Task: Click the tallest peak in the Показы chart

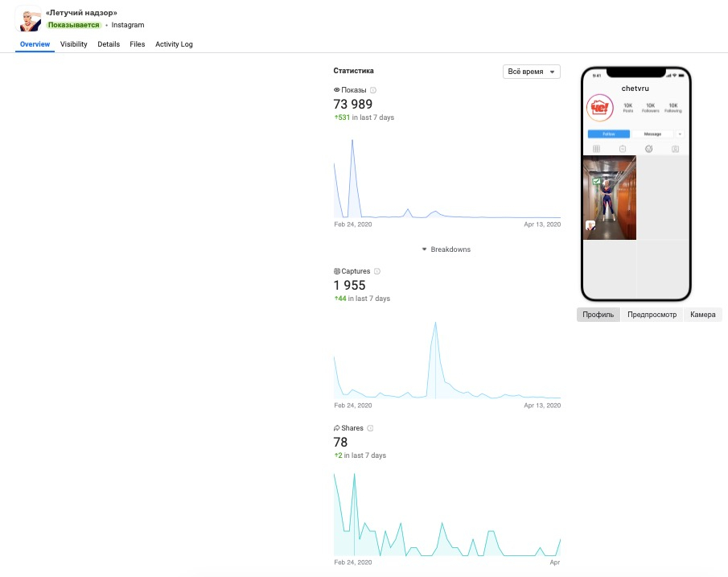Action: click(352, 140)
